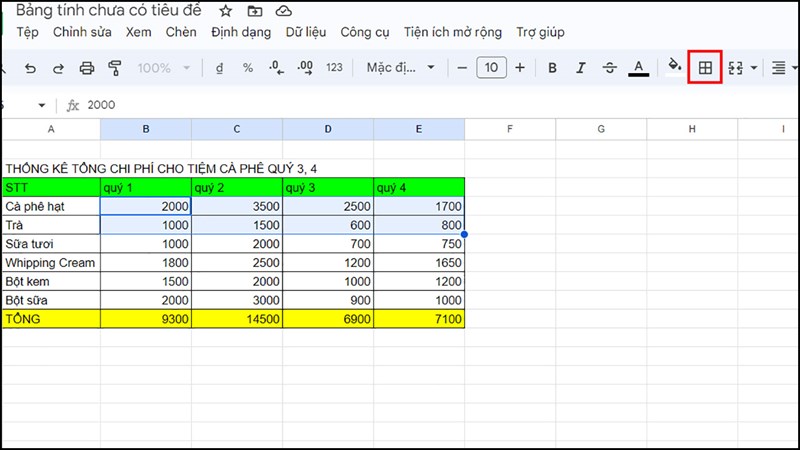This screenshot has height=450, width=800.
Task: Click the merge cells icon
Action: point(735,68)
